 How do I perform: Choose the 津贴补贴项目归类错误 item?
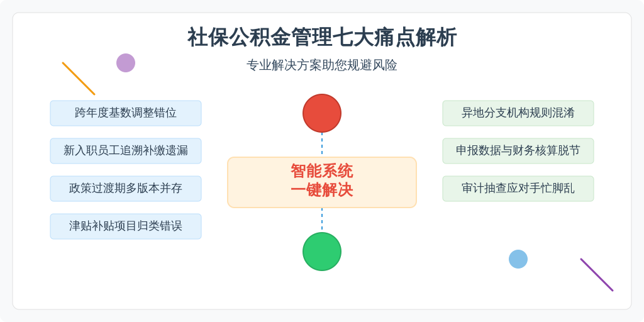click(x=126, y=226)
